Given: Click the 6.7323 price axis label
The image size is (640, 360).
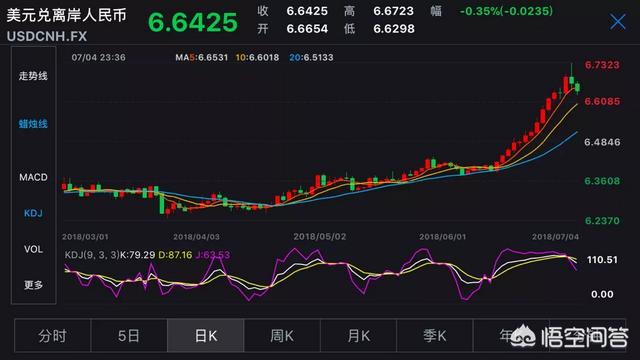Looking at the screenshot, I should [x=602, y=65].
